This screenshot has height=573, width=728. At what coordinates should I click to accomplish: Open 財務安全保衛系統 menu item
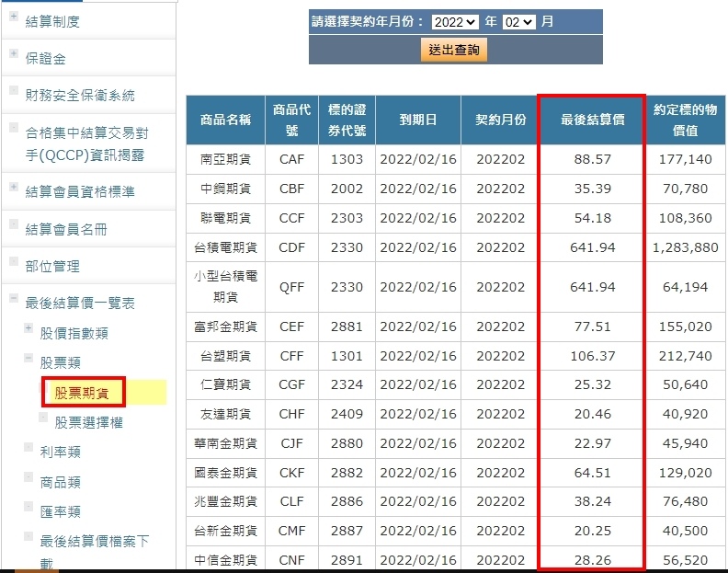pos(80,96)
